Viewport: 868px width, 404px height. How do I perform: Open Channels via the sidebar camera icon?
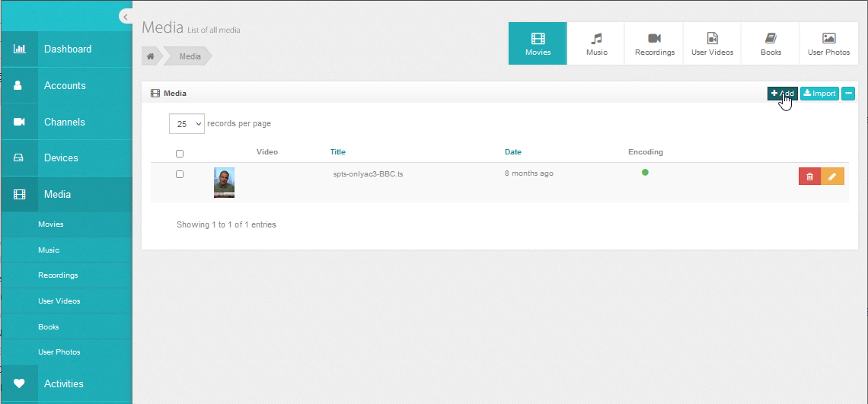[x=20, y=122]
